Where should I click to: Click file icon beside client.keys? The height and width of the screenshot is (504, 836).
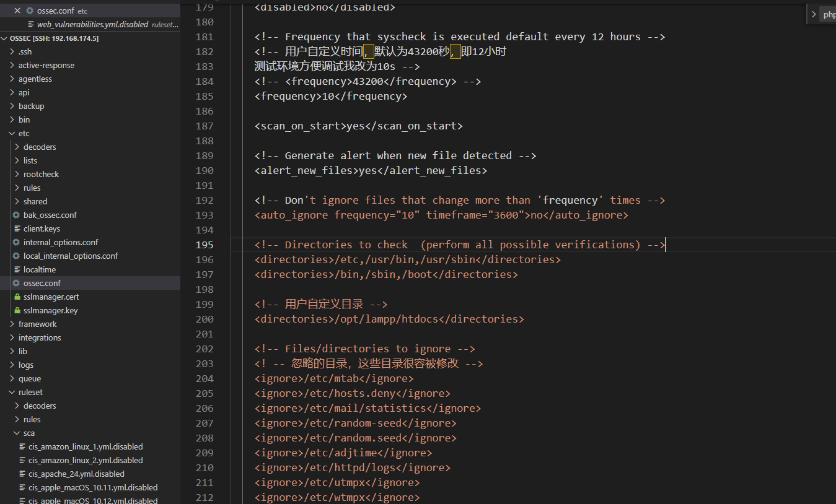(x=17, y=228)
